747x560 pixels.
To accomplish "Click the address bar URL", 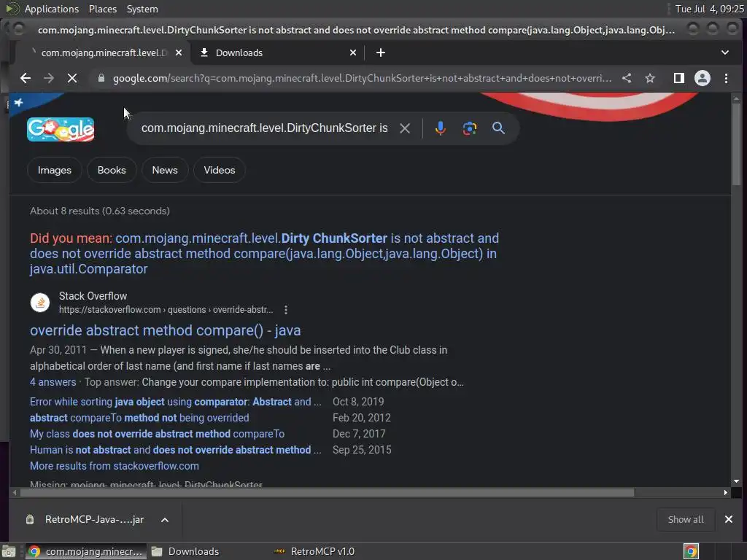I will pyautogui.click(x=362, y=78).
